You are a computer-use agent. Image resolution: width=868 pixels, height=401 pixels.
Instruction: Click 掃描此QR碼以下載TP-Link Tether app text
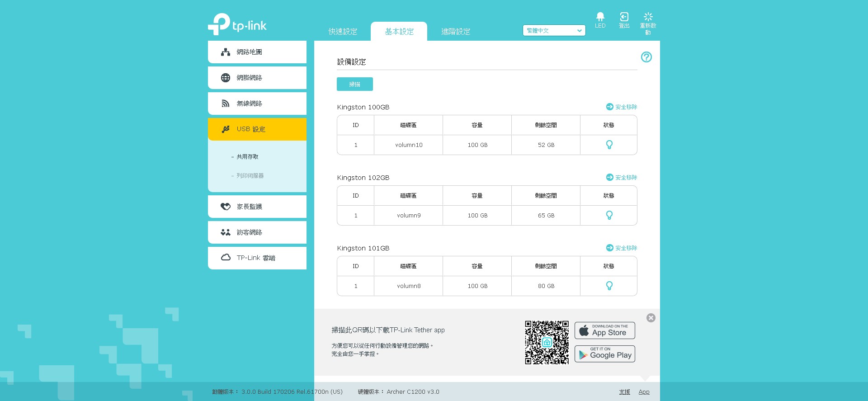(x=388, y=330)
